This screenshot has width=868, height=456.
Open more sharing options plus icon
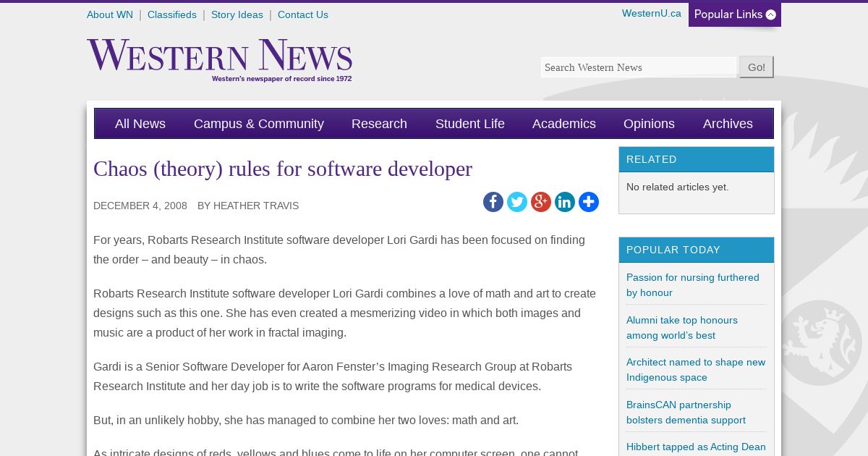589,202
